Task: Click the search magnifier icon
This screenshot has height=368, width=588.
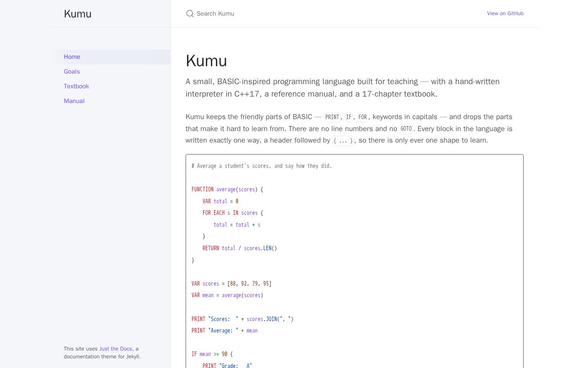Action: tap(190, 14)
